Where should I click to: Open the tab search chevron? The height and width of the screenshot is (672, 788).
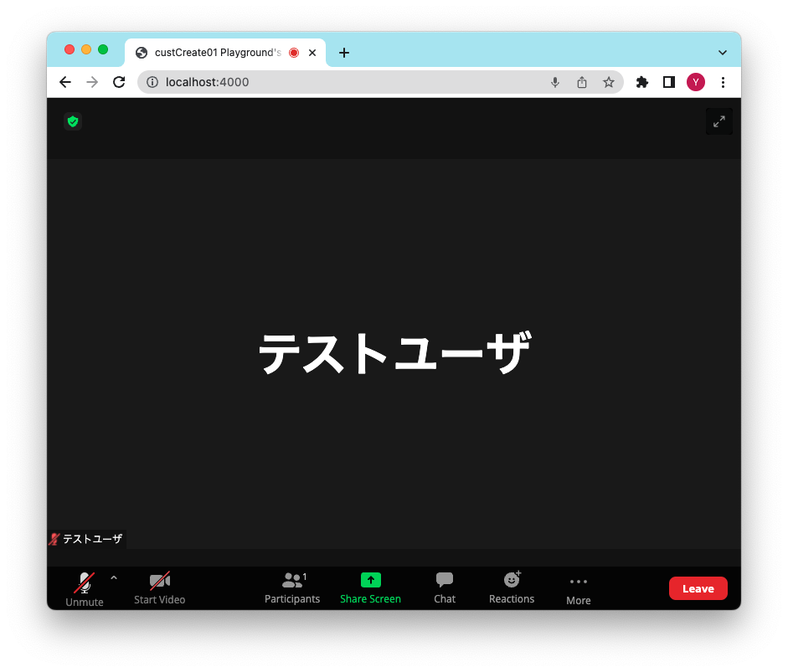click(x=722, y=52)
